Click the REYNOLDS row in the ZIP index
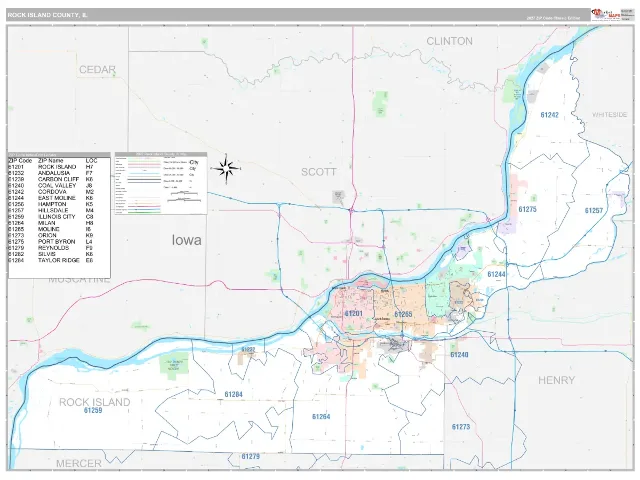Screen dimensions: 640x480 (x=51, y=248)
